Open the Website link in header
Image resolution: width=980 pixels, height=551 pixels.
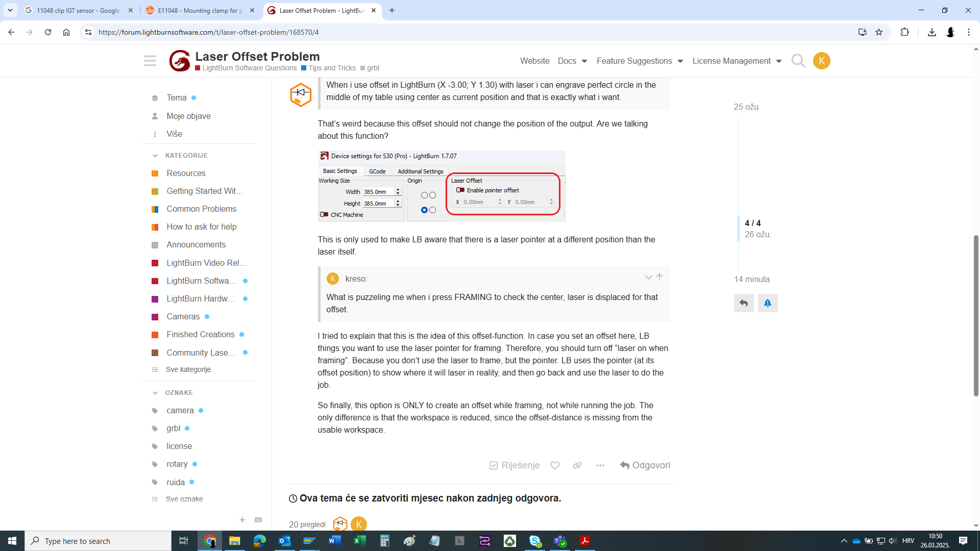[534, 61]
